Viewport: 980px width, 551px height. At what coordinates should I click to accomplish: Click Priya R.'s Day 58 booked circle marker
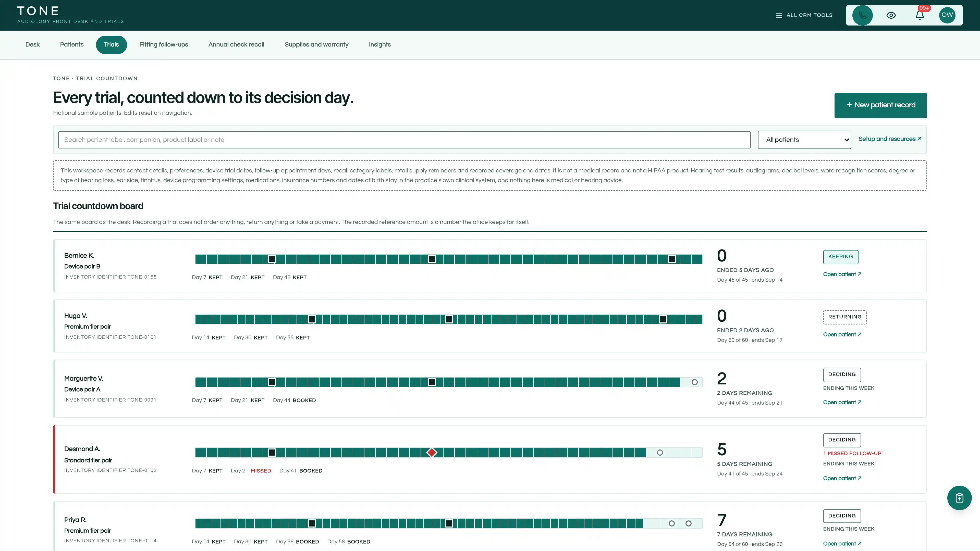[x=688, y=524]
